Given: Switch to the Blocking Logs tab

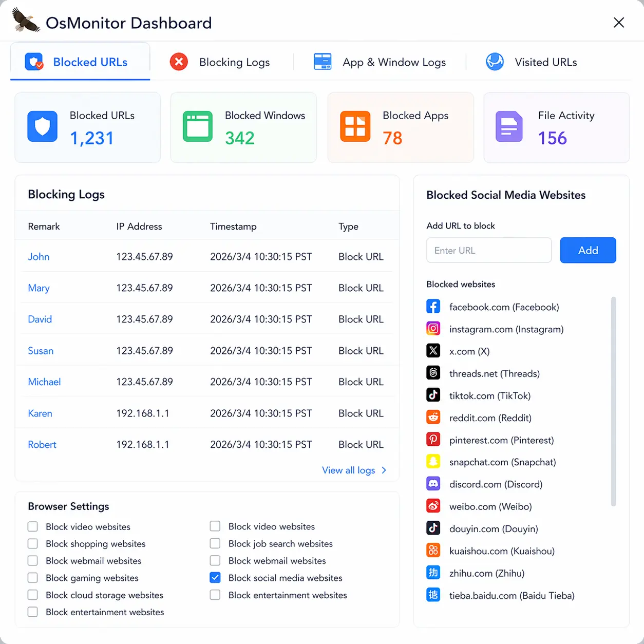Looking at the screenshot, I should (x=221, y=62).
